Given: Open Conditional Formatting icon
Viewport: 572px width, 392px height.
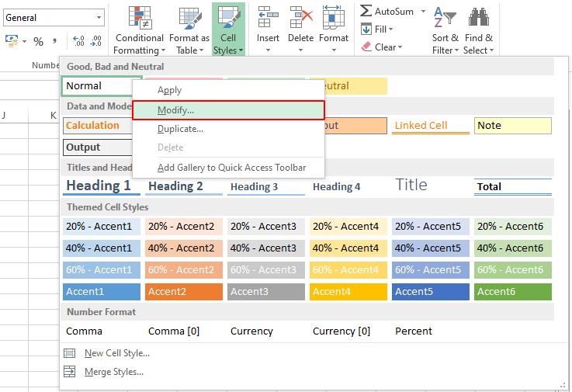Looking at the screenshot, I should [x=140, y=18].
